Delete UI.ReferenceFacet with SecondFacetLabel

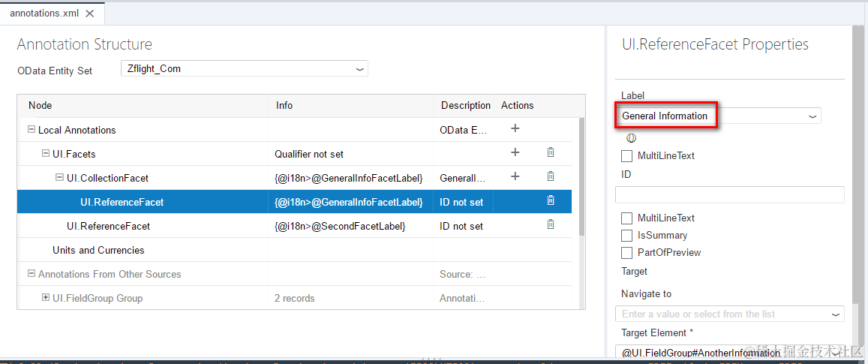[551, 224]
